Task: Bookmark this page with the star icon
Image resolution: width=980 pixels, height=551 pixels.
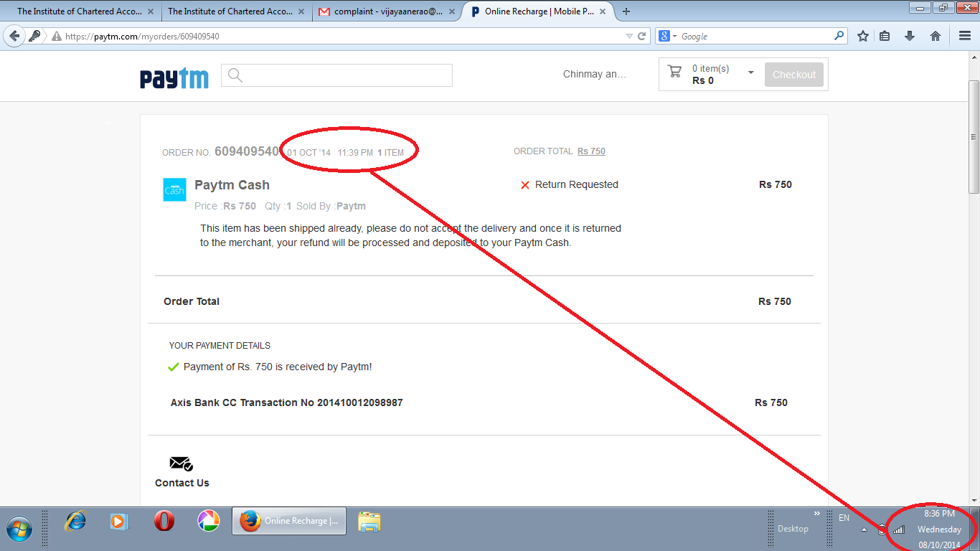Action: [x=863, y=36]
